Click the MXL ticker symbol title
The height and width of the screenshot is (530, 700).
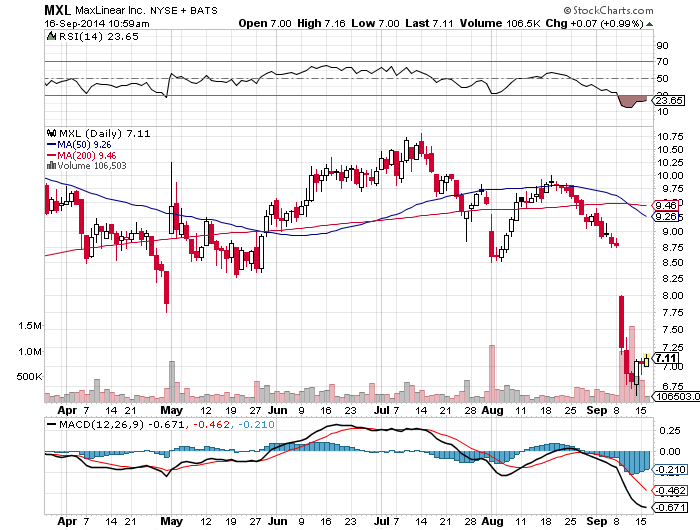tap(58, 10)
